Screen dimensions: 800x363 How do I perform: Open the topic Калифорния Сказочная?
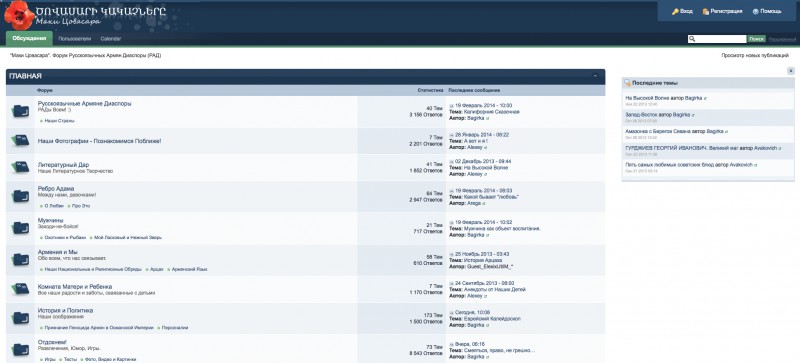tap(491, 111)
